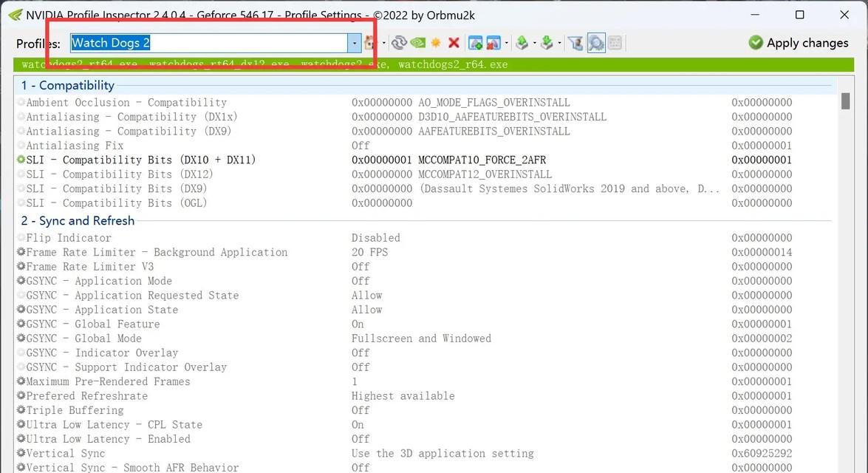Select GSYNC - Indicator Overlay setting

pos(103,353)
